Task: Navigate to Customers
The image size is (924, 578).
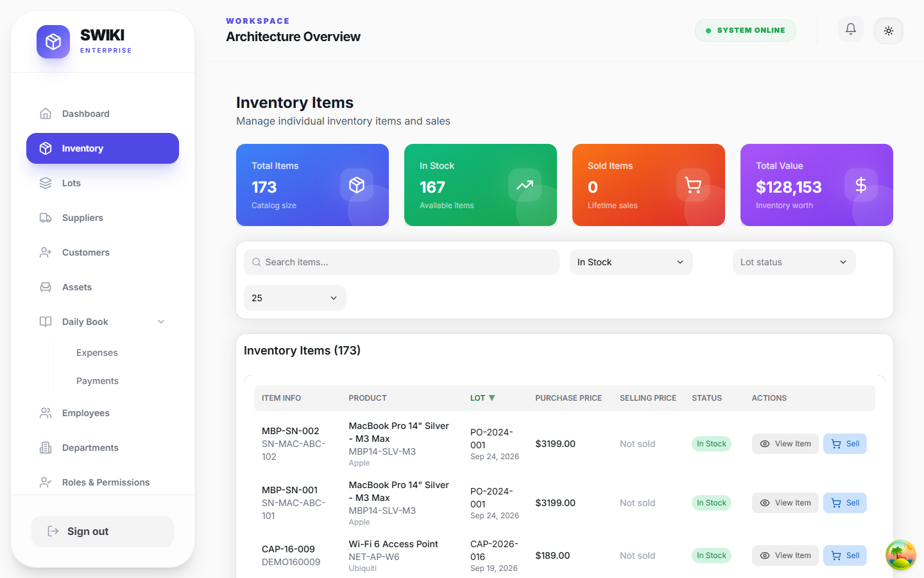Action: 103,252
